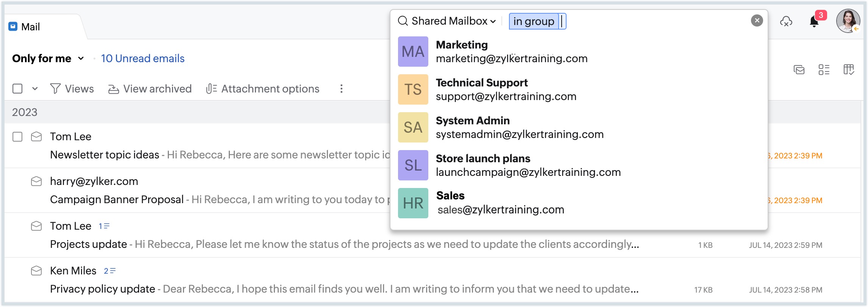Click launchcampaign@zylkertraining.com address
The width and height of the screenshot is (868, 307).
[x=528, y=172]
